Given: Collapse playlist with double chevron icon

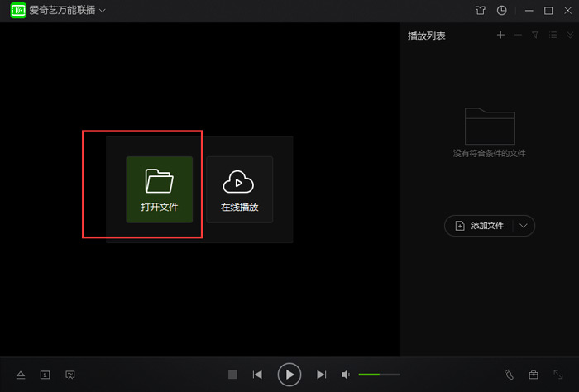Looking at the screenshot, I should (570, 35).
